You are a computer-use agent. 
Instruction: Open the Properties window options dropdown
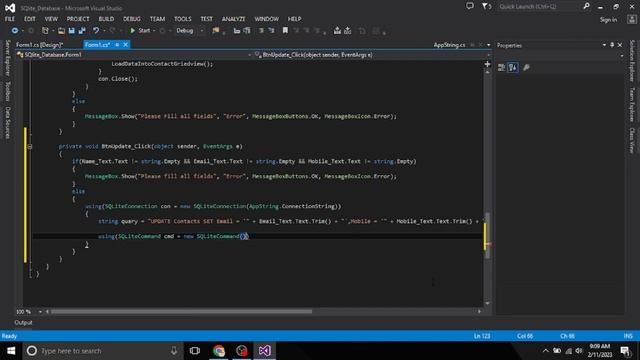604,45
